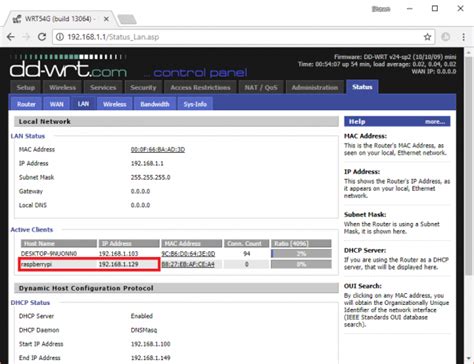Click the raspberrypi MAC address link
474x364 pixels.
(188, 264)
